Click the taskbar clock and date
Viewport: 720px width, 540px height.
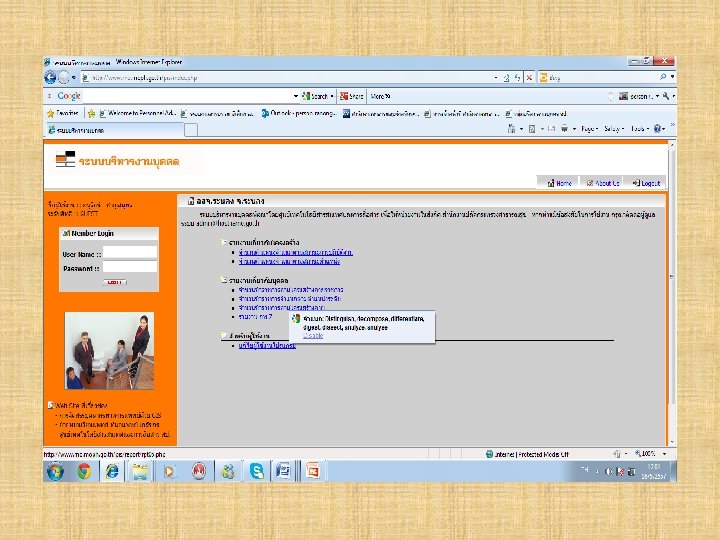point(653,472)
